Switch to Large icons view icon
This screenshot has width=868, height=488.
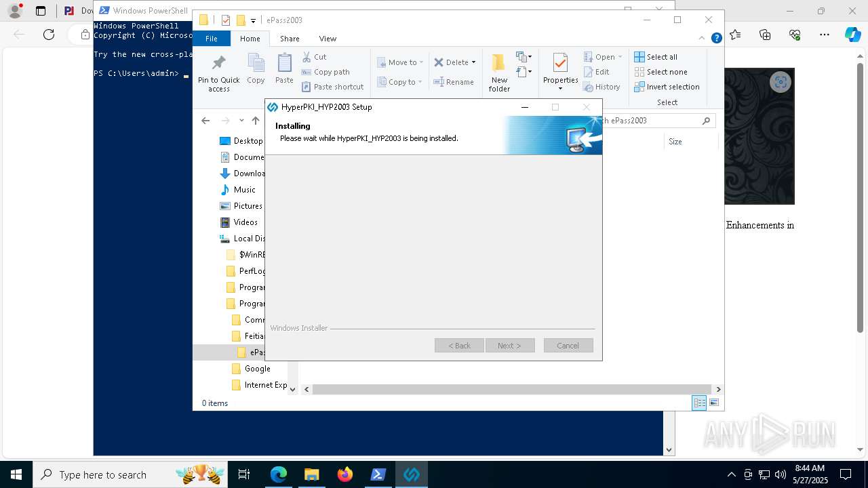[714, 403]
